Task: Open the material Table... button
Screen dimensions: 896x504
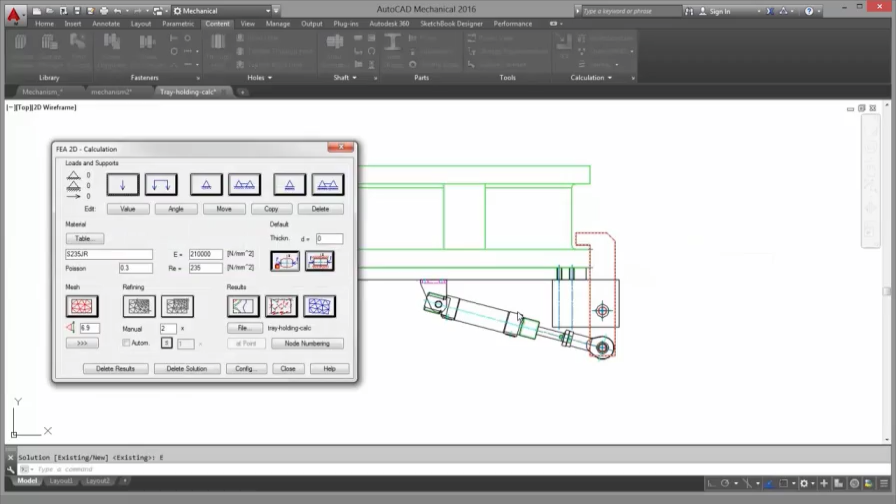Action: coord(85,238)
